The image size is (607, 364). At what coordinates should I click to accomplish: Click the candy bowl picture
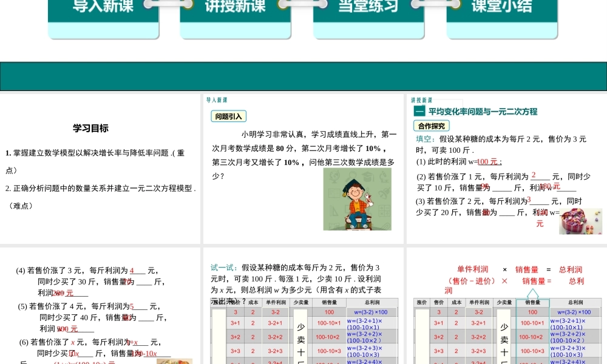click(x=580, y=221)
